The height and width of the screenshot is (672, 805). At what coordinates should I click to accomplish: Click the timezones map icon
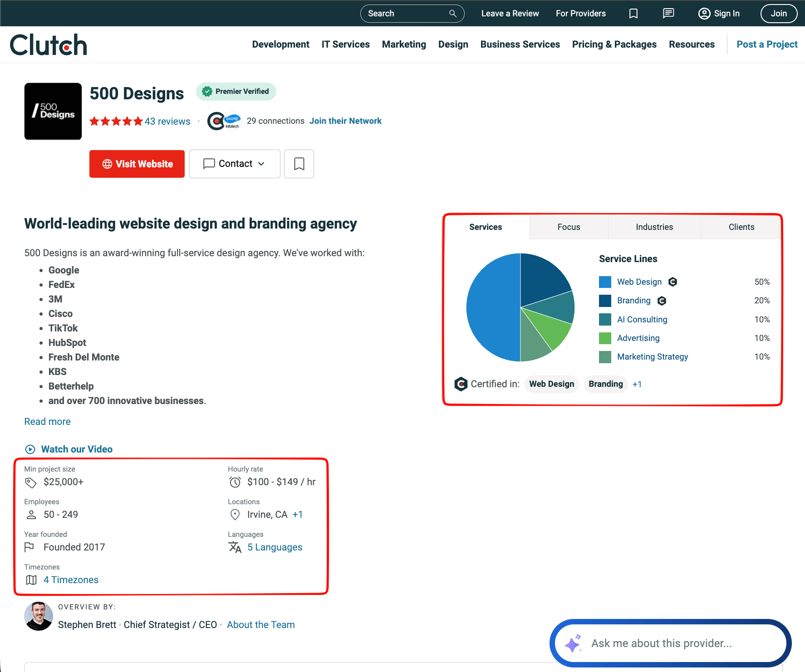[x=31, y=580]
